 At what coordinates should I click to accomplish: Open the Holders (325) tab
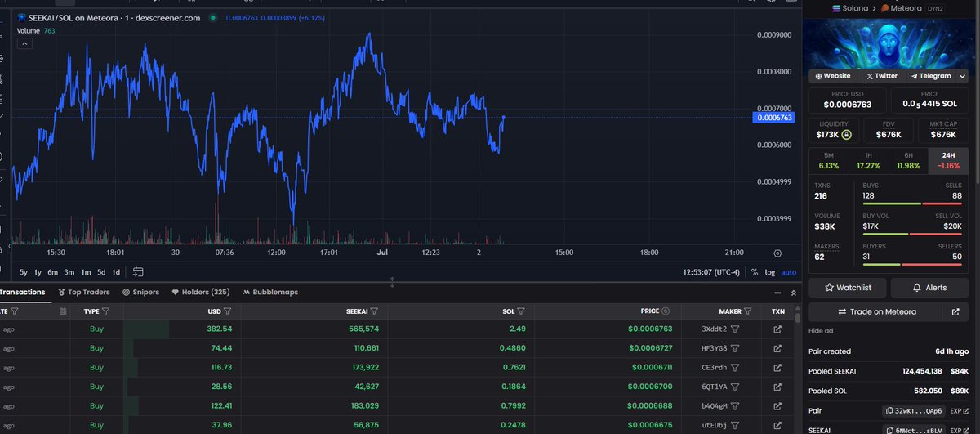201,292
